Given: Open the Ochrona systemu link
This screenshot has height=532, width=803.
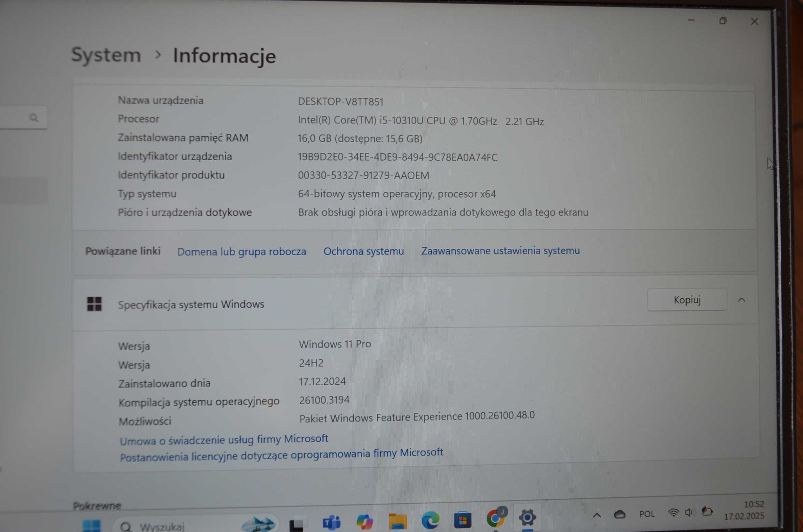Looking at the screenshot, I should [363, 251].
